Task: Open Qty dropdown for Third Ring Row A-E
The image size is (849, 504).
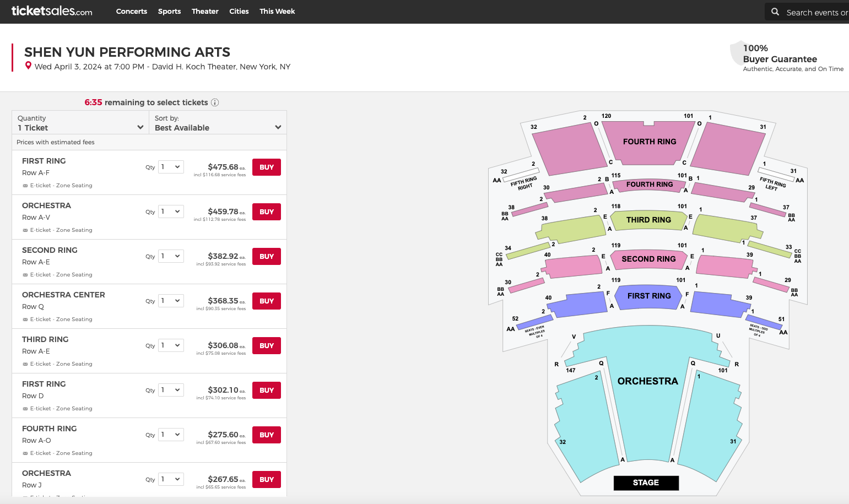Action: (x=171, y=345)
